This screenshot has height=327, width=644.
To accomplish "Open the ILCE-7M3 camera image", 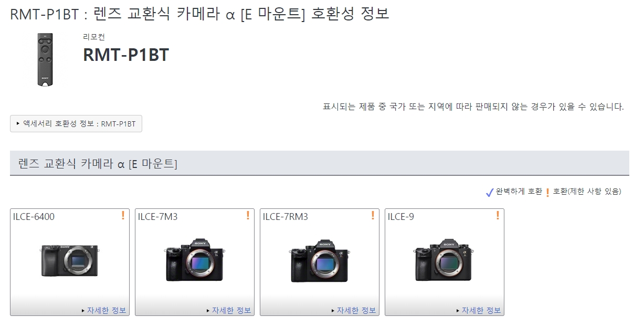I will pyautogui.click(x=194, y=260).
